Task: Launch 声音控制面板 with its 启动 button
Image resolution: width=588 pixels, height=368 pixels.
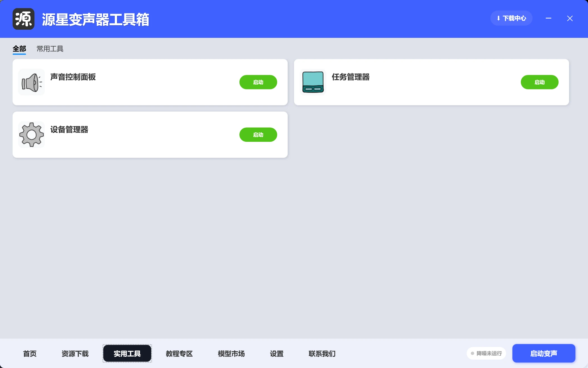Action: point(258,82)
